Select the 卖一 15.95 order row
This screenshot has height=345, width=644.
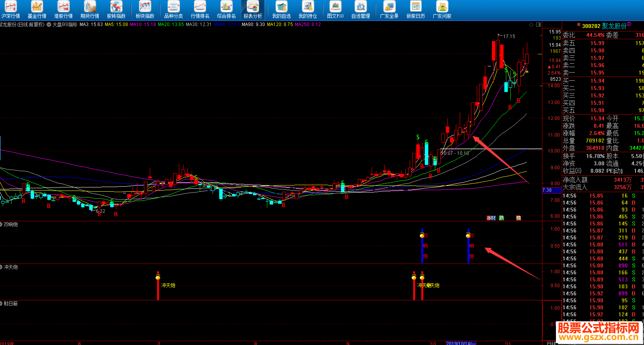(603, 73)
